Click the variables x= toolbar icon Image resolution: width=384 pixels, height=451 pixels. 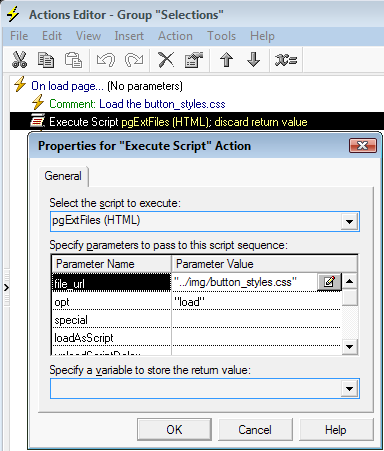click(286, 60)
